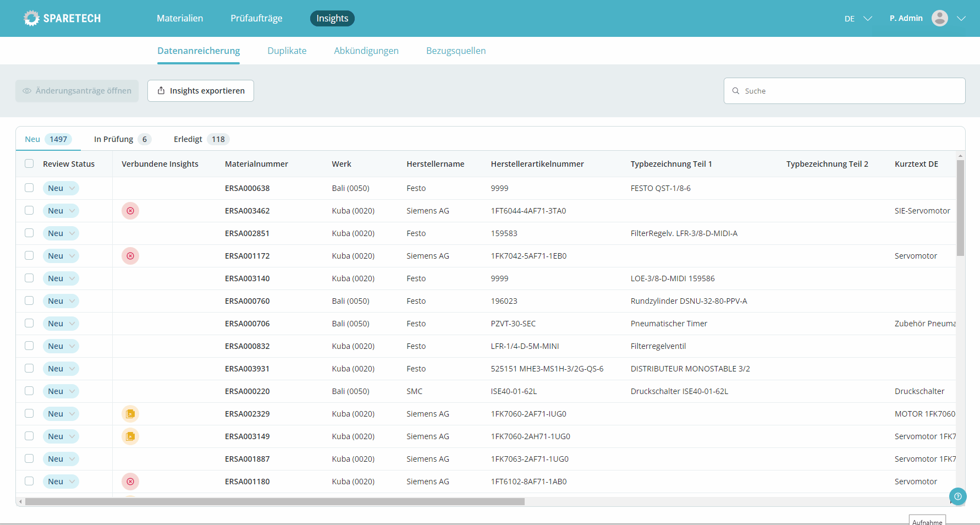Go to Materialien in top navigation

[180, 18]
